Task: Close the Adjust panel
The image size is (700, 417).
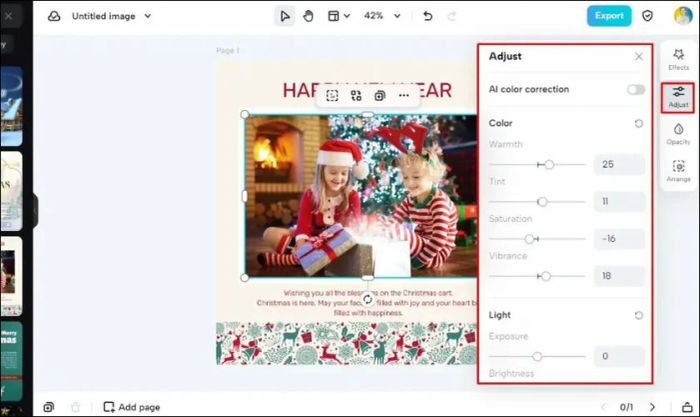Action: point(639,56)
